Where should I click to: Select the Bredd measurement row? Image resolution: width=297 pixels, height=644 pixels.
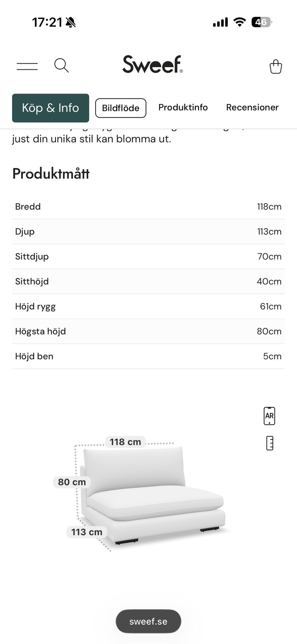[x=148, y=207]
